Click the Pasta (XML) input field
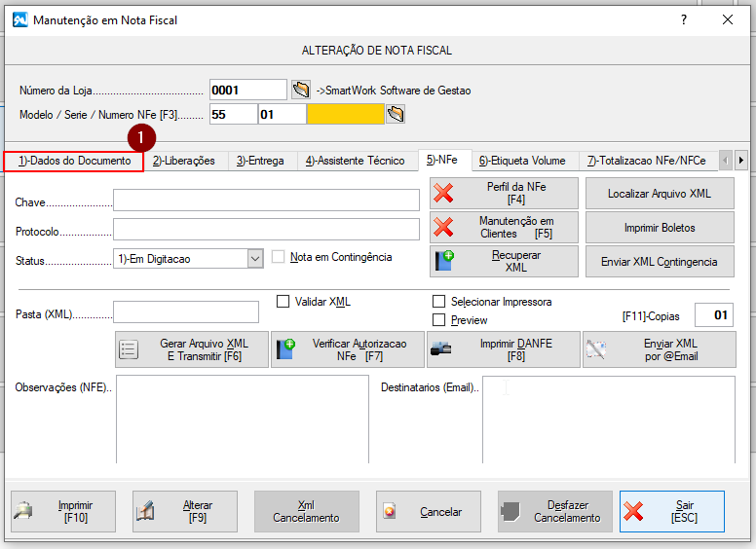Viewport: 756px width, 549px height. click(x=186, y=312)
